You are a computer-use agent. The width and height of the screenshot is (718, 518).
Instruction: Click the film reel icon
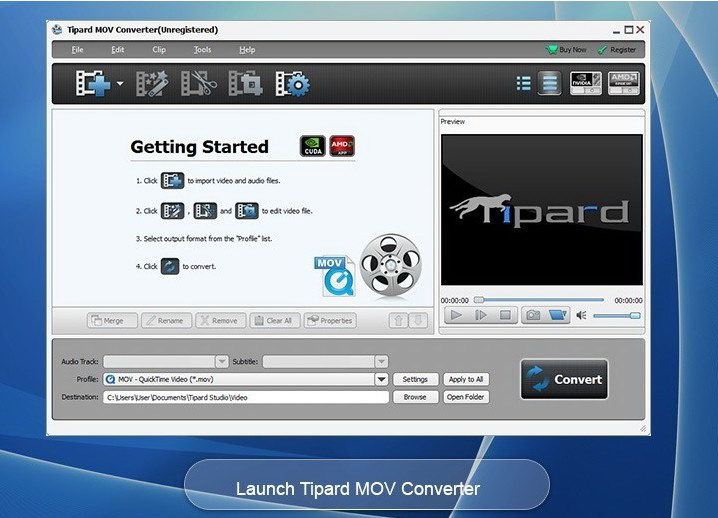click(391, 266)
